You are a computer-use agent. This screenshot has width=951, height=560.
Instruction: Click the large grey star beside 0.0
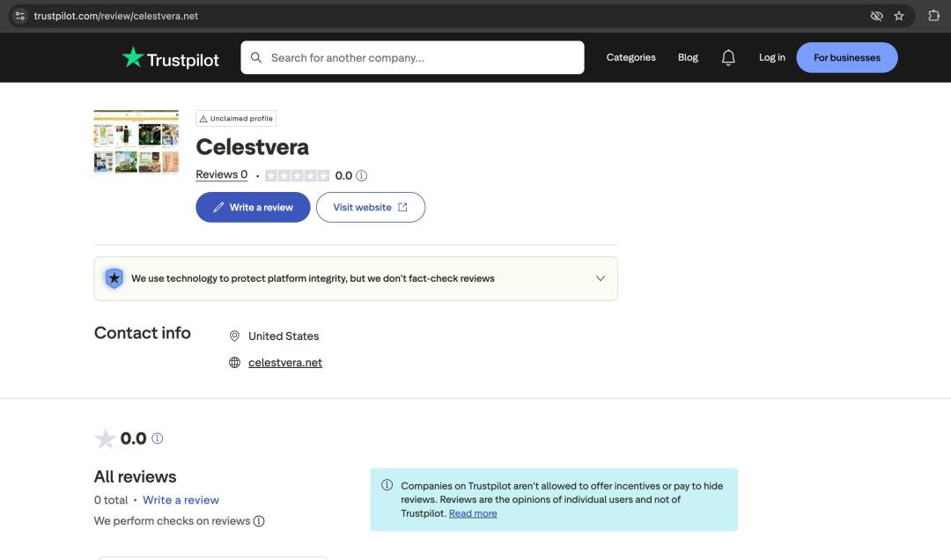(105, 438)
